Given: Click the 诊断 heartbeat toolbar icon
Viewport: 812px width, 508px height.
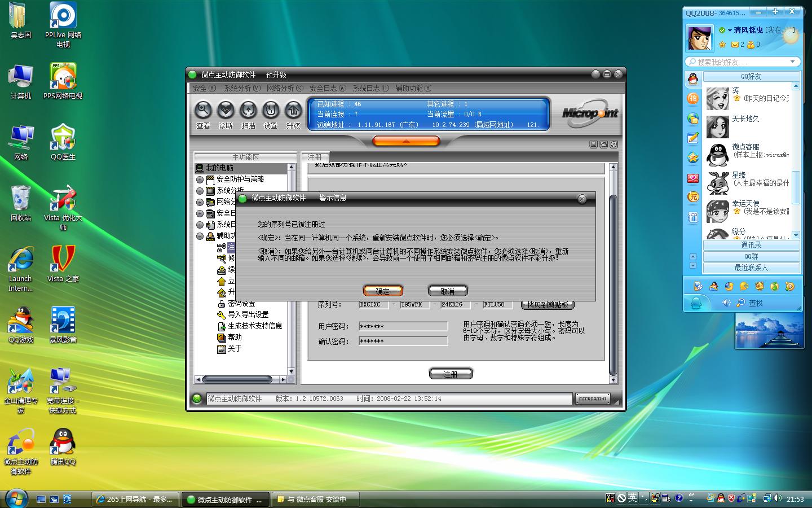Looking at the screenshot, I should (x=226, y=110).
